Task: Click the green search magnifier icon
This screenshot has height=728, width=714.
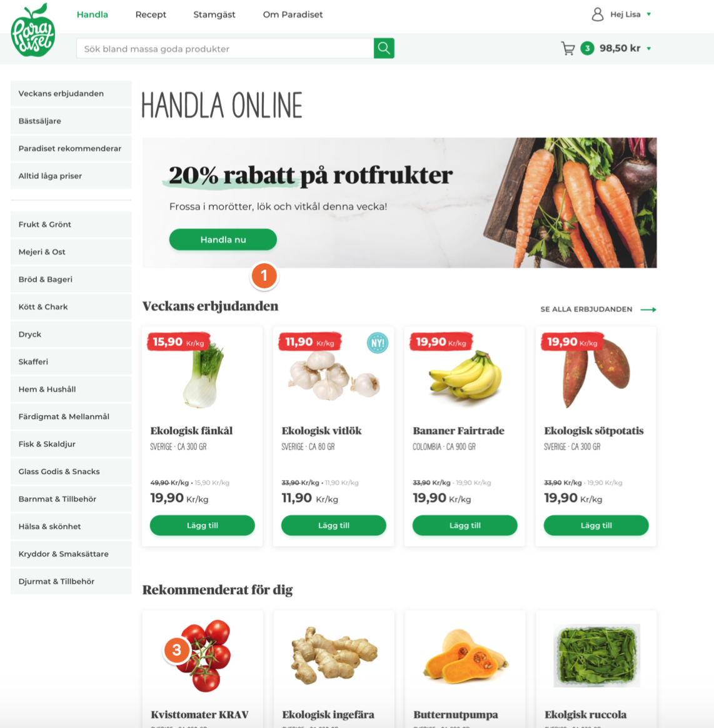Action: (384, 48)
